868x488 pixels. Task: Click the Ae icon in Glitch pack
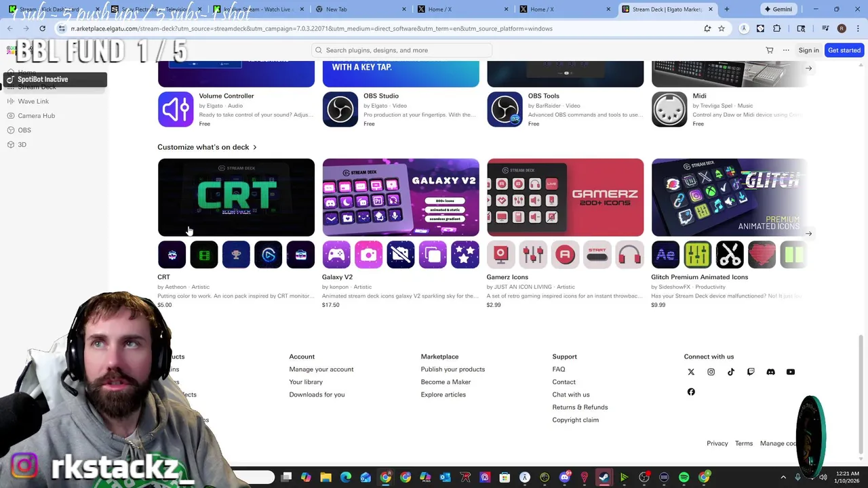665,255
